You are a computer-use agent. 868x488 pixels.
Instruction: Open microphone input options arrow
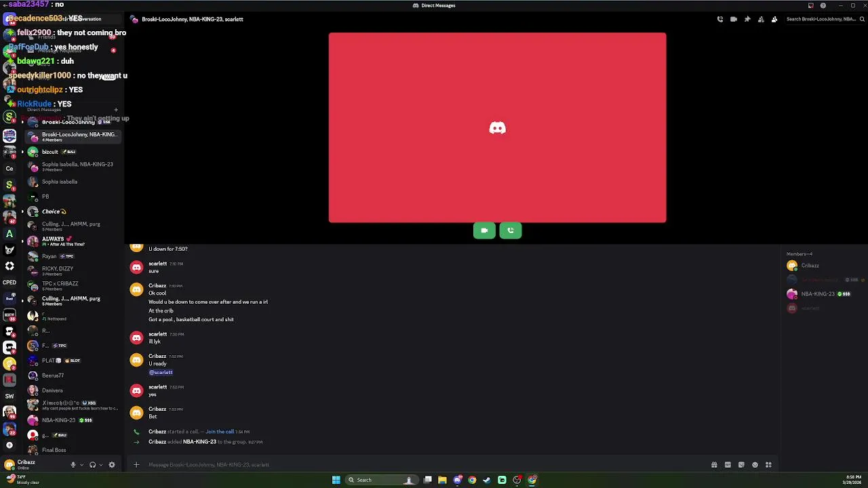81,465
